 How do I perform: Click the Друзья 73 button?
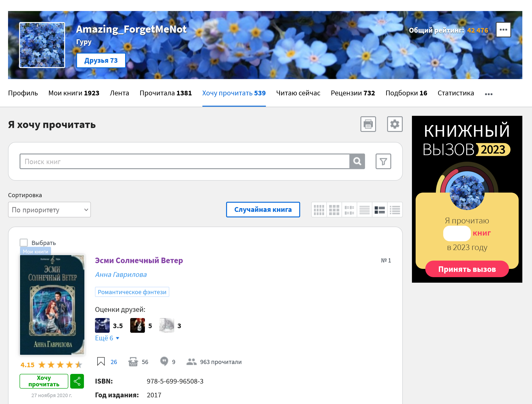coord(101,60)
